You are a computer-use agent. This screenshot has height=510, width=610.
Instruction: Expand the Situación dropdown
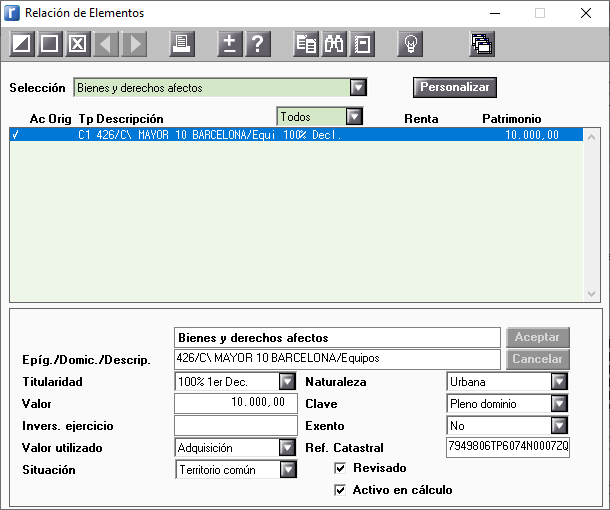(x=288, y=470)
